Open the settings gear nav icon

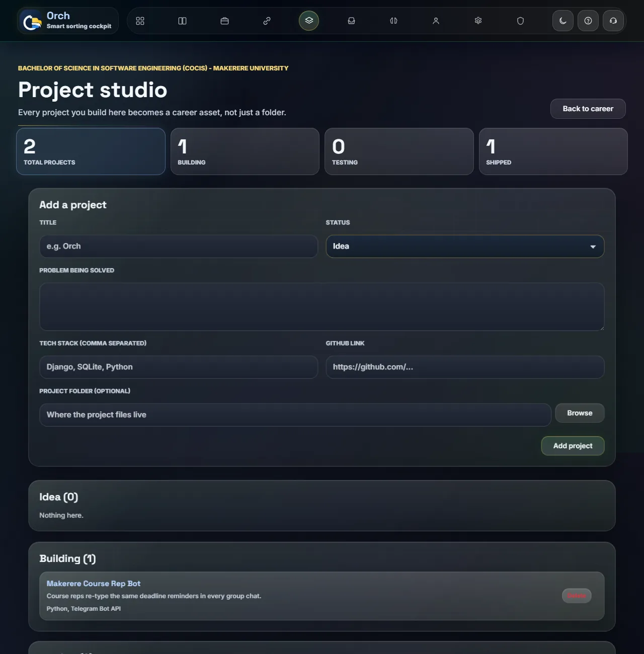(478, 21)
